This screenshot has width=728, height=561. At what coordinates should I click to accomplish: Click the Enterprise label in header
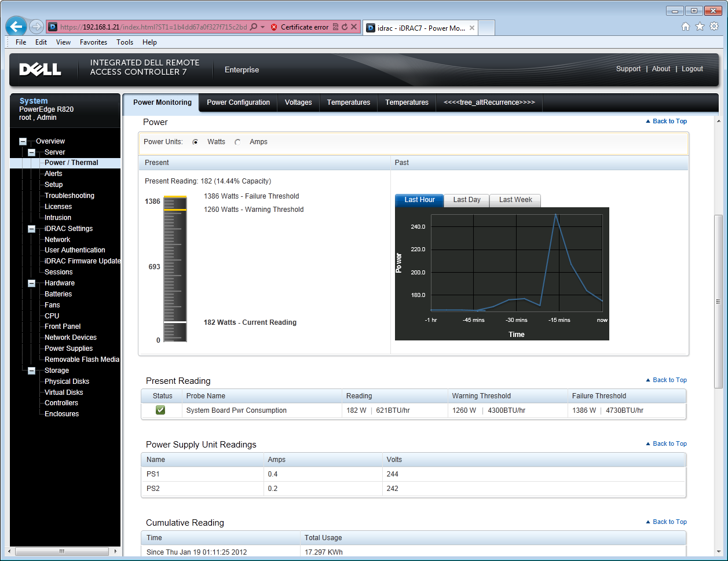pyautogui.click(x=242, y=70)
